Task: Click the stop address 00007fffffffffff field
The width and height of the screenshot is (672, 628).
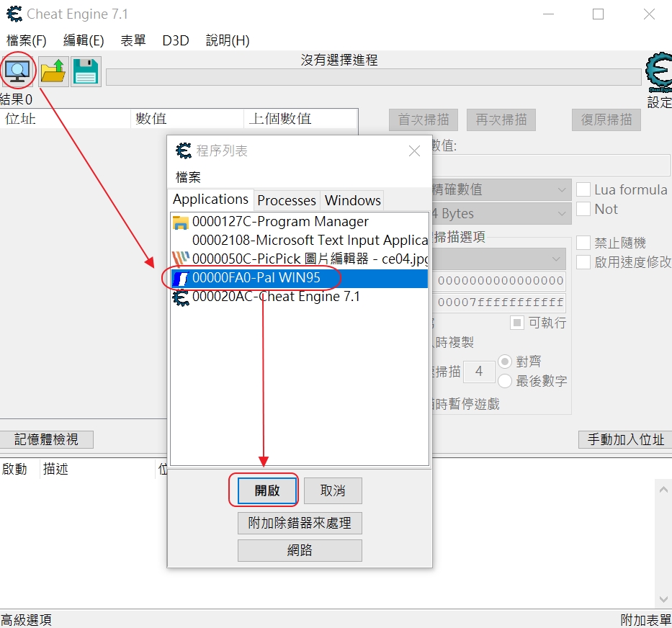Action: [500, 303]
